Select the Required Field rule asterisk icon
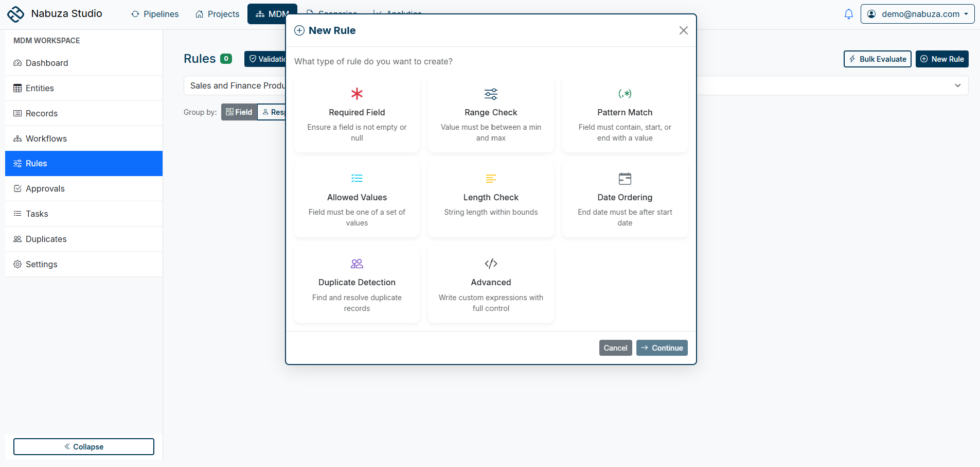Image resolution: width=980 pixels, height=467 pixels. coord(357,94)
